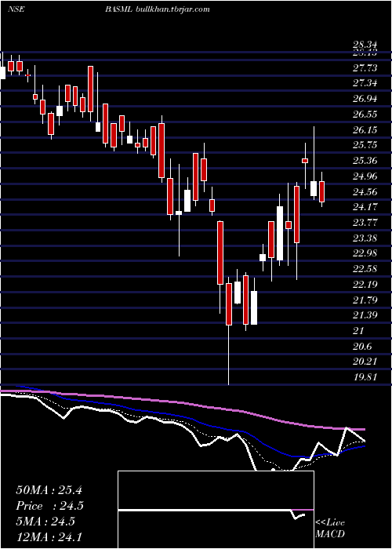Viewport: 392px width, 549px height.
Task: Select the 22.98 price axis label
Action: point(365,253)
